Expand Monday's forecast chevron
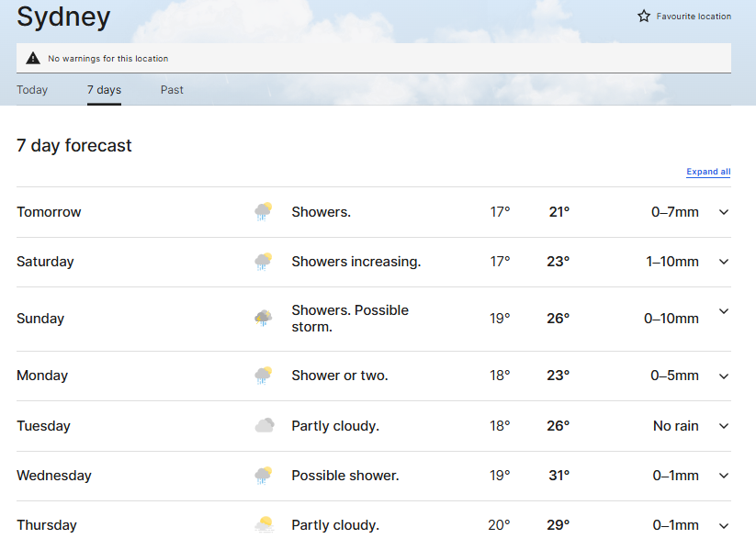Image resolution: width=756 pixels, height=550 pixels. point(724,376)
